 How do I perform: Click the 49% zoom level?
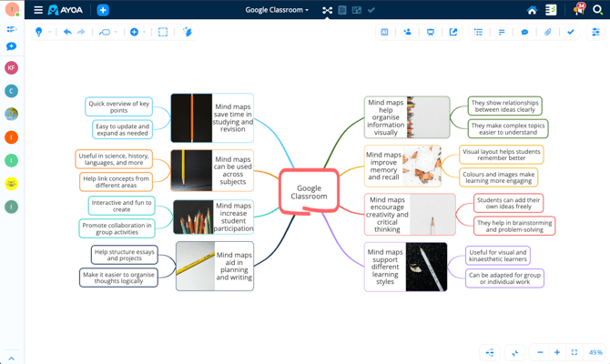click(595, 352)
